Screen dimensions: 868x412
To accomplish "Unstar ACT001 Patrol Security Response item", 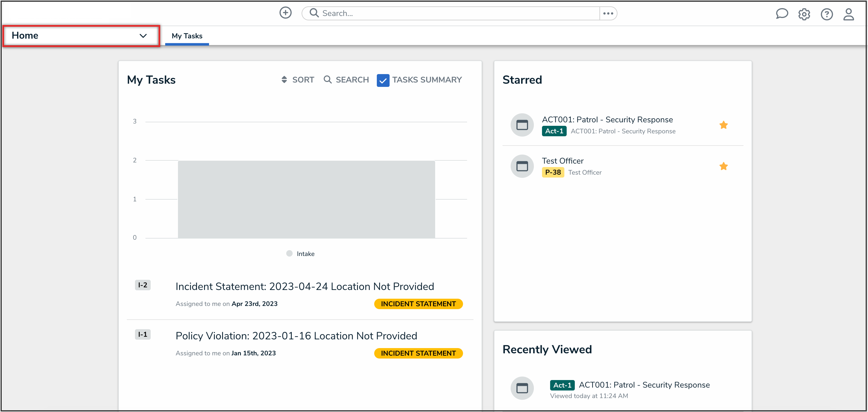I will (x=723, y=125).
